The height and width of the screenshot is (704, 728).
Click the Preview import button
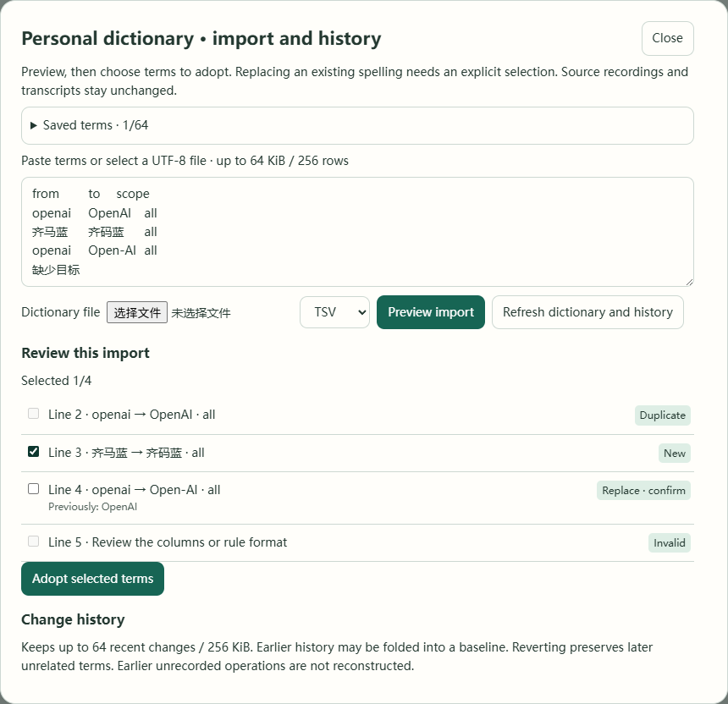(x=430, y=312)
